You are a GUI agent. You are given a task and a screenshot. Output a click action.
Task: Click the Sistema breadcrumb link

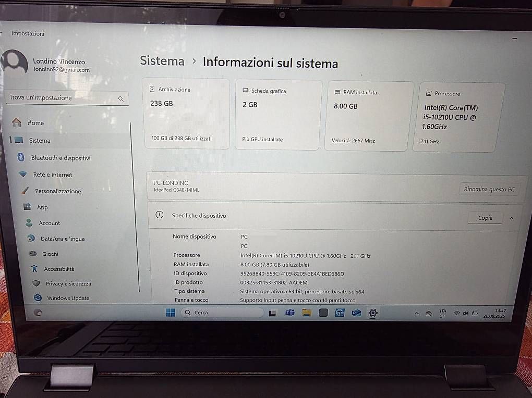[x=162, y=60]
